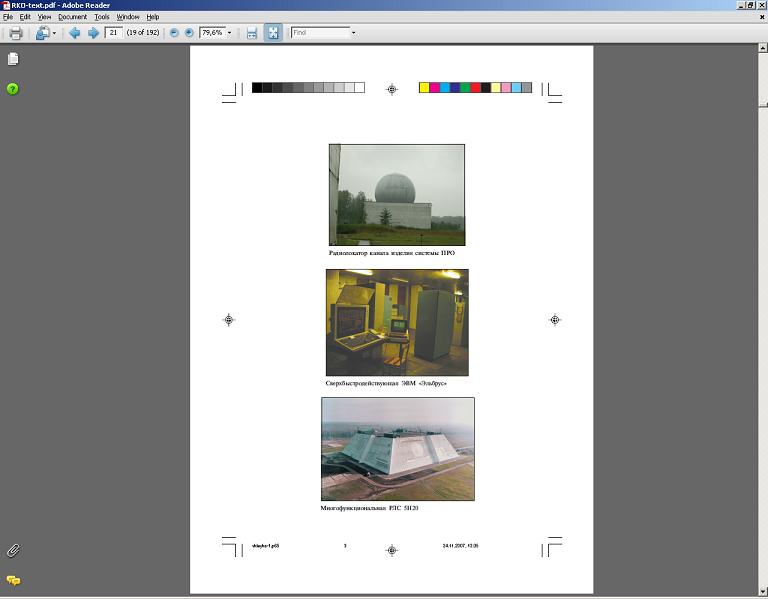
Task: Click the vertical scrollbar up arrow
Action: click(x=763, y=48)
